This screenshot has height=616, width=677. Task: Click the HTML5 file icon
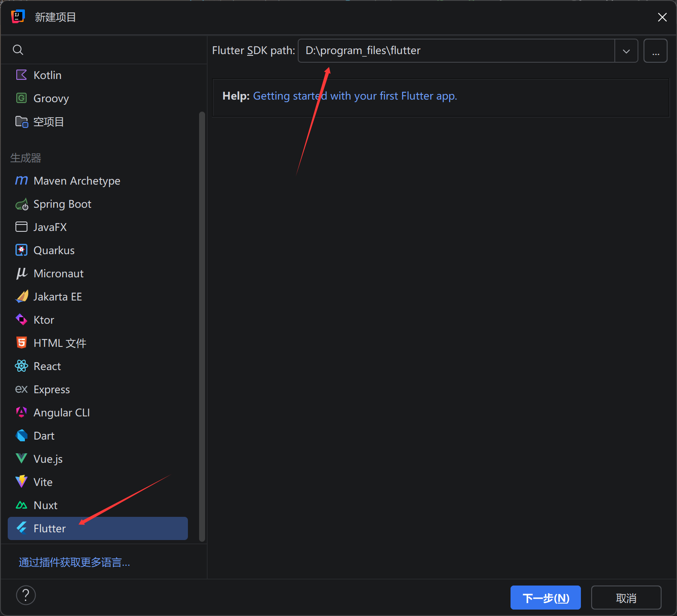tap(21, 343)
